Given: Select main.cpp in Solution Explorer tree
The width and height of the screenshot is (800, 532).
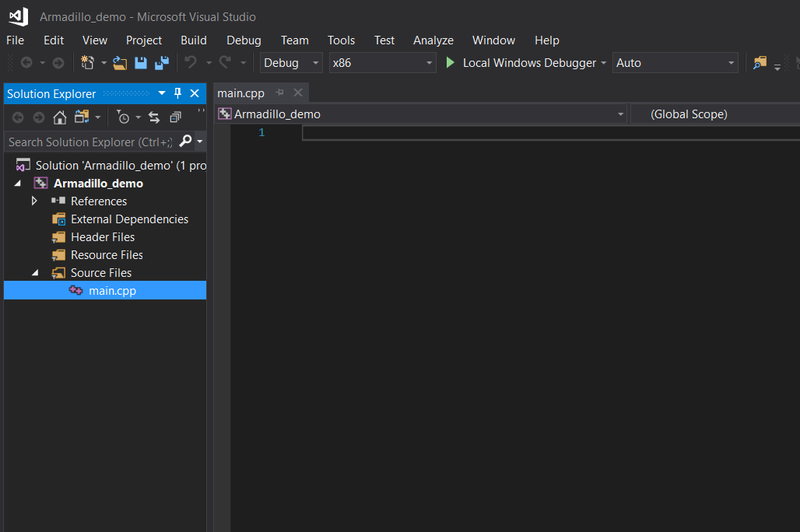Looking at the screenshot, I should 105,290.
